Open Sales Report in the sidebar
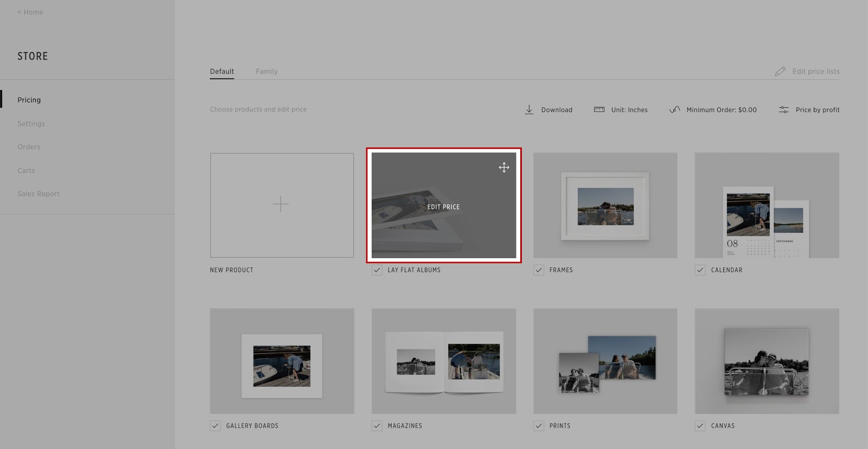The image size is (868, 449). pos(39,194)
